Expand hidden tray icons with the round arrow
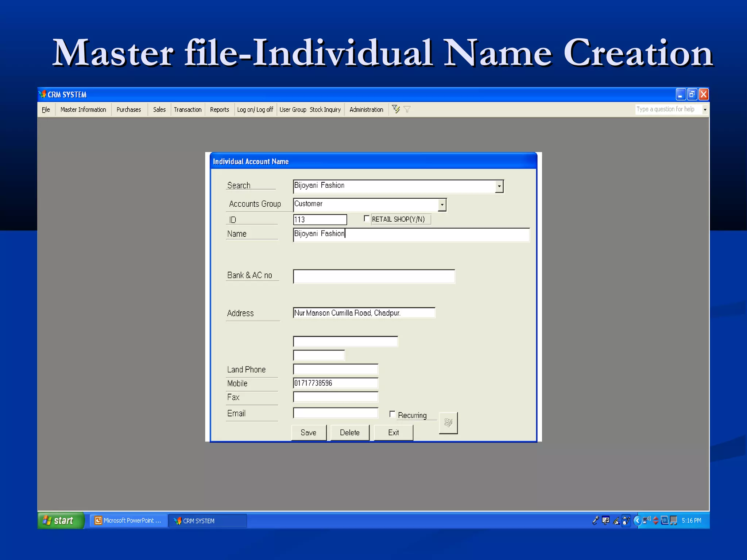 click(x=638, y=520)
